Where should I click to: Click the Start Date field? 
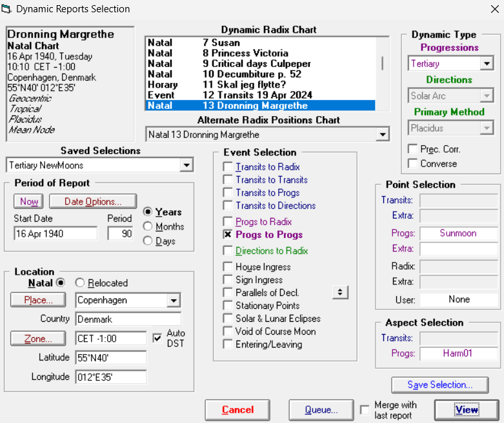click(x=55, y=233)
